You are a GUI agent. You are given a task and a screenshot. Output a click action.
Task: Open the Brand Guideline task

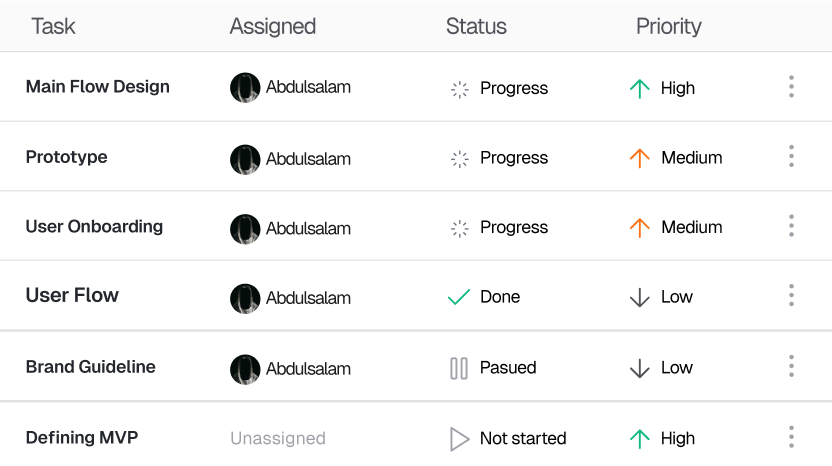coord(91,367)
